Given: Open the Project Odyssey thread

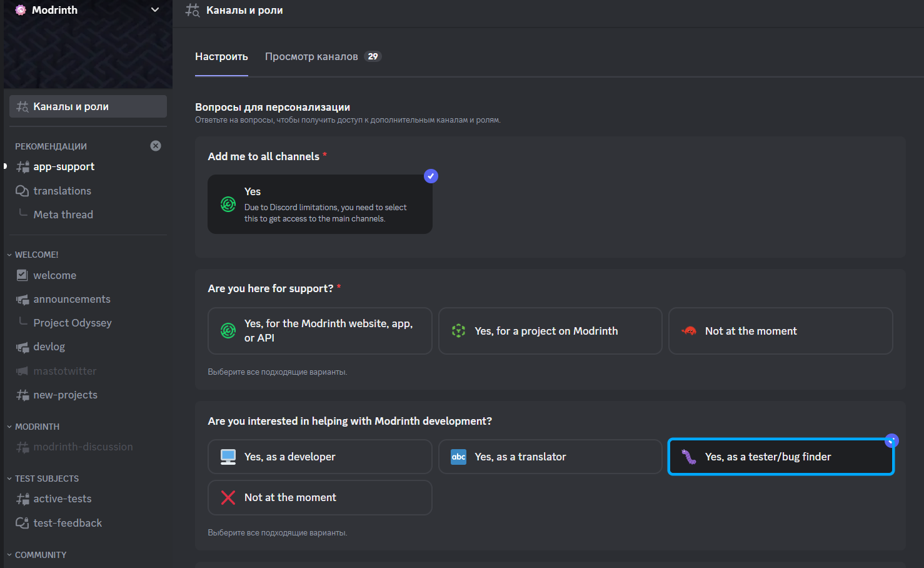Looking at the screenshot, I should (x=73, y=323).
